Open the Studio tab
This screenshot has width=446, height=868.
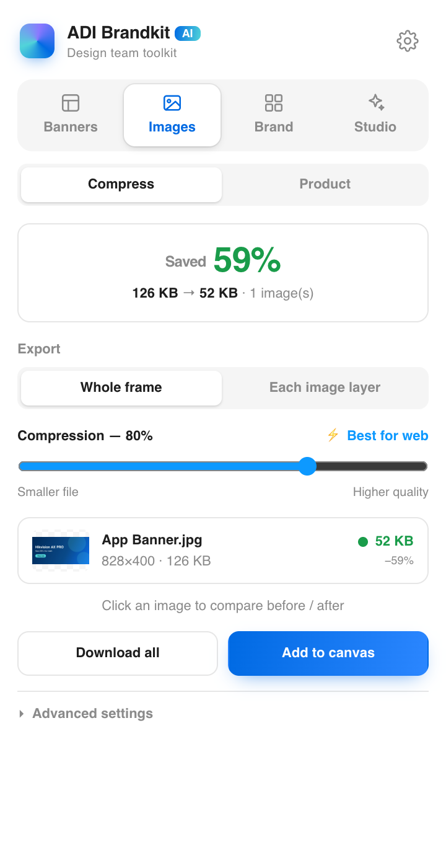pyautogui.click(x=375, y=115)
